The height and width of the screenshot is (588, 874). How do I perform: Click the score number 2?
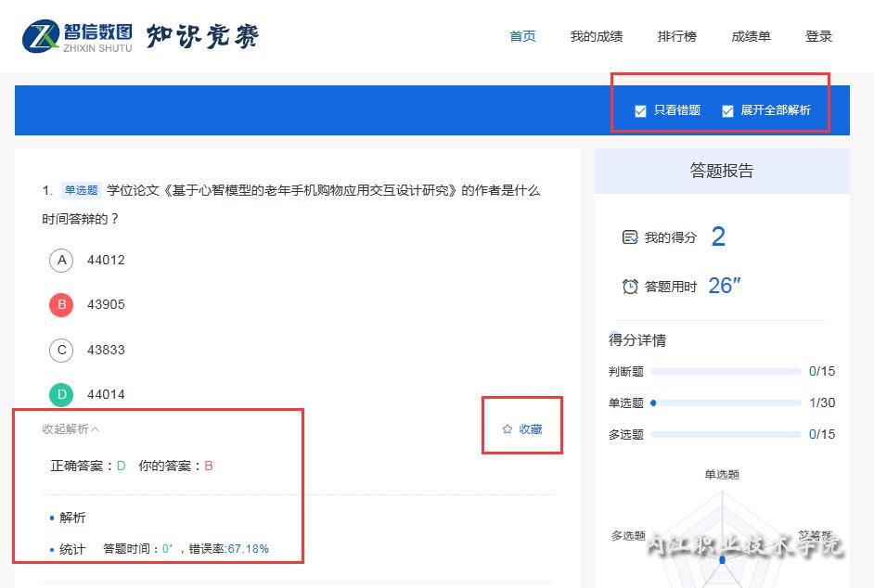click(x=718, y=236)
